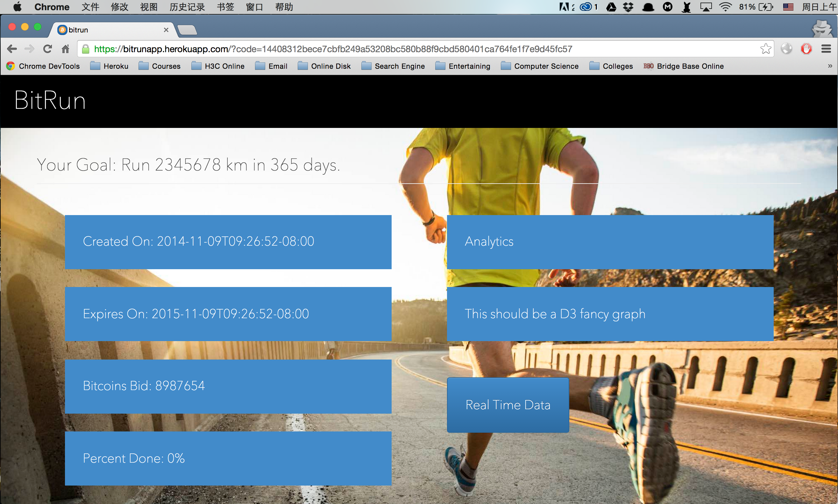Screen dimensions: 838x504
Task: Bookmark this page with the star icon
Action: coord(765,49)
